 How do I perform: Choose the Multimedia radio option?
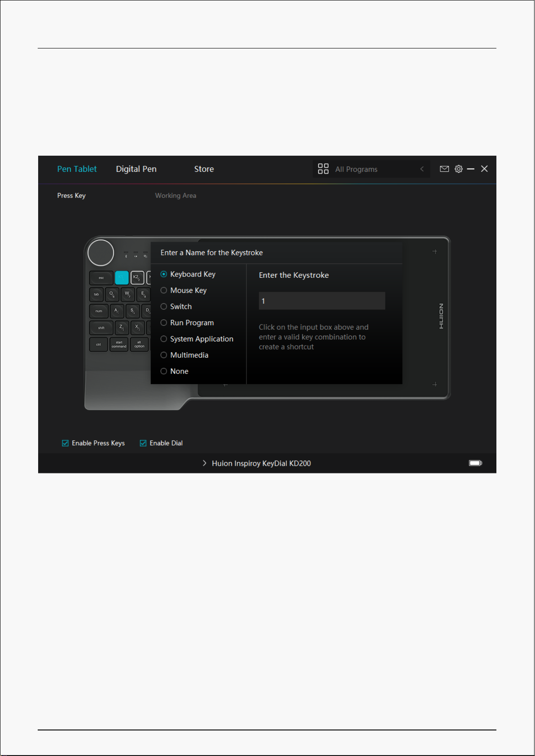[x=184, y=355]
